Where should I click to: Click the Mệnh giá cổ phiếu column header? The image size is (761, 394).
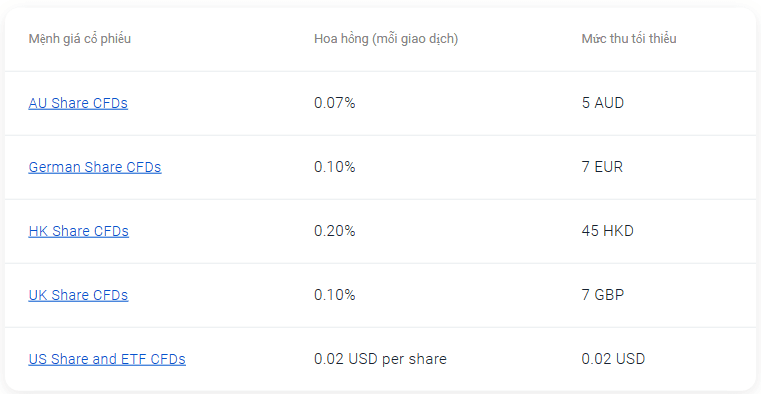[80, 39]
